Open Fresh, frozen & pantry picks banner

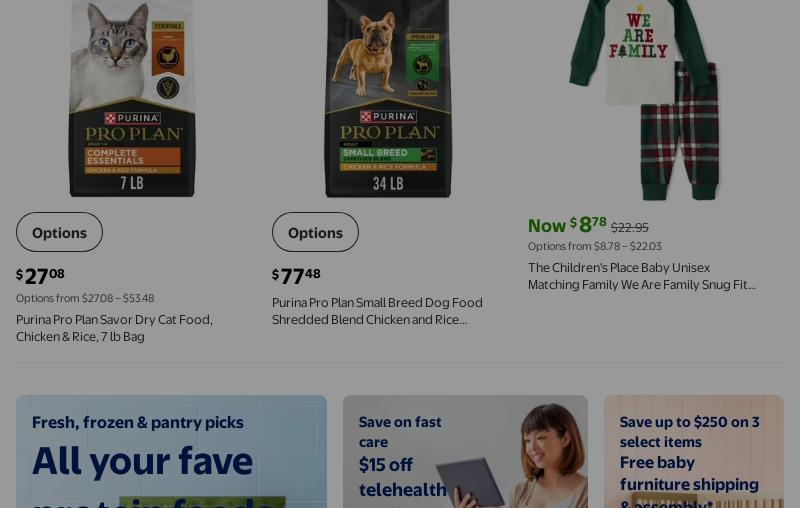click(171, 451)
